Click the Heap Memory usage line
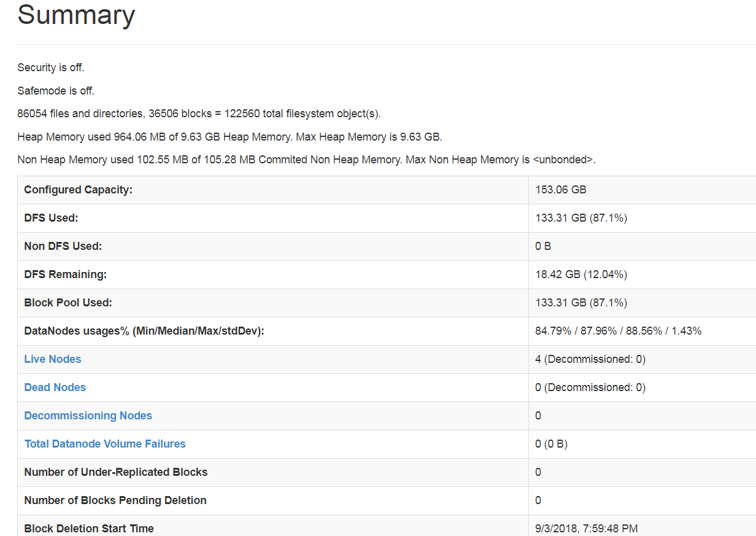The width and height of the screenshot is (756, 536). (x=229, y=136)
